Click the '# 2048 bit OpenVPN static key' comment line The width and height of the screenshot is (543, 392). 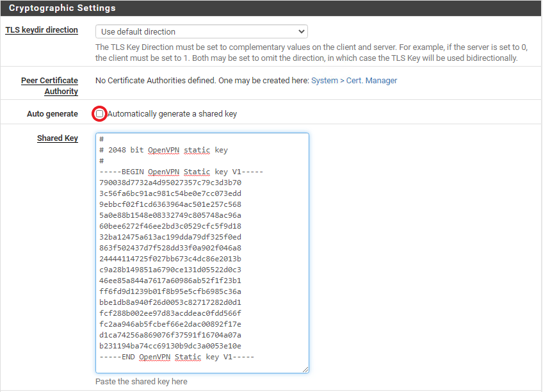tap(163, 150)
